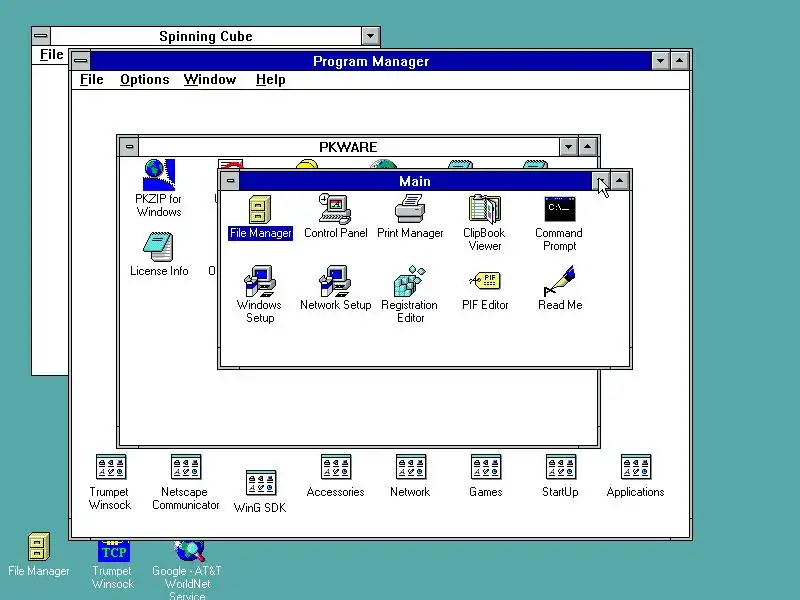Screen dimensions: 800x600
Task: Open the Window menu
Action: pos(210,80)
